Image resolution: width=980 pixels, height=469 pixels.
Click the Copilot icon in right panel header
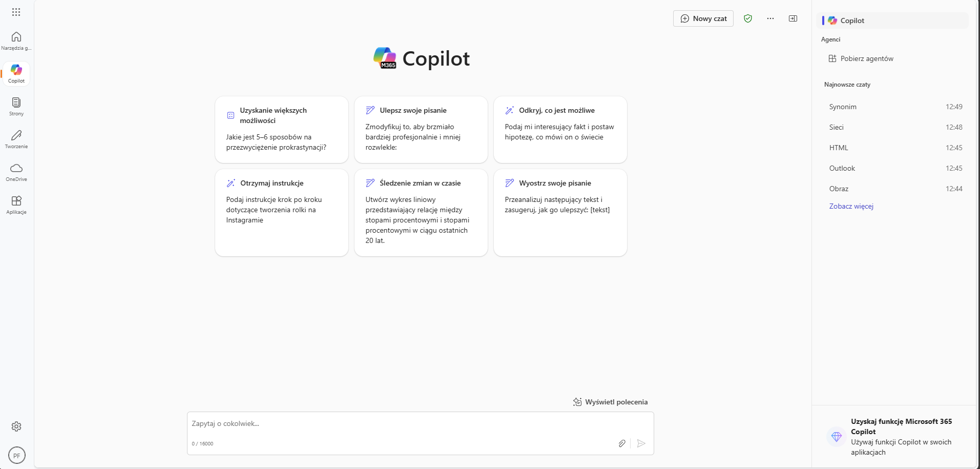pyautogui.click(x=832, y=21)
